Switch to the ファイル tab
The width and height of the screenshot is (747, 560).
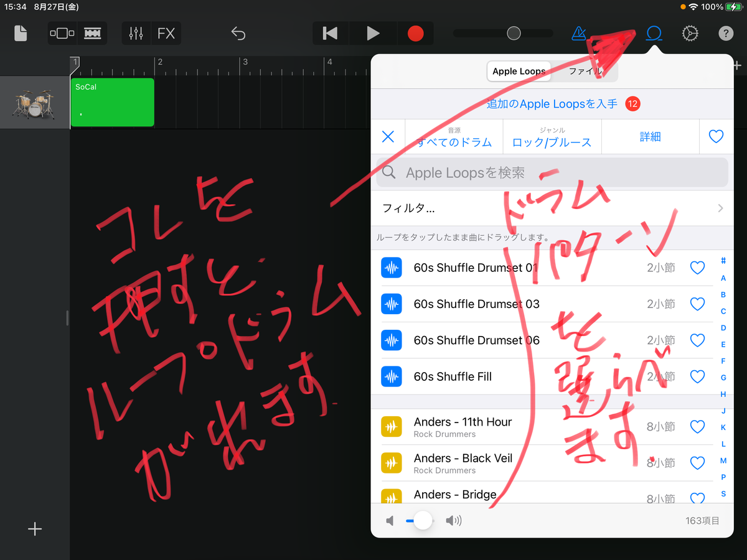(585, 71)
